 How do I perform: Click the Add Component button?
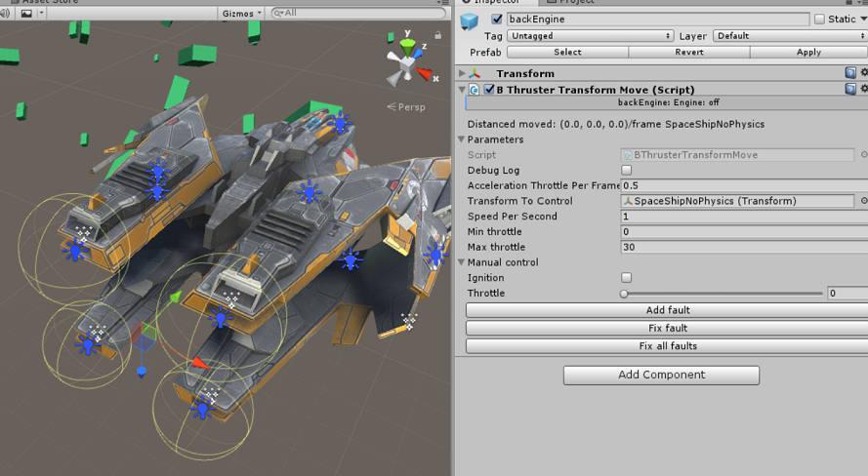click(662, 375)
